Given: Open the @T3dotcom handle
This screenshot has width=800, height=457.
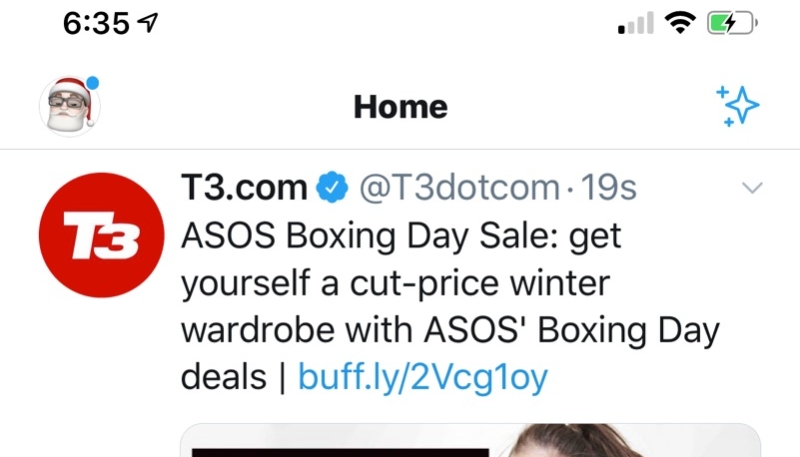Looking at the screenshot, I should pos(459,187).
